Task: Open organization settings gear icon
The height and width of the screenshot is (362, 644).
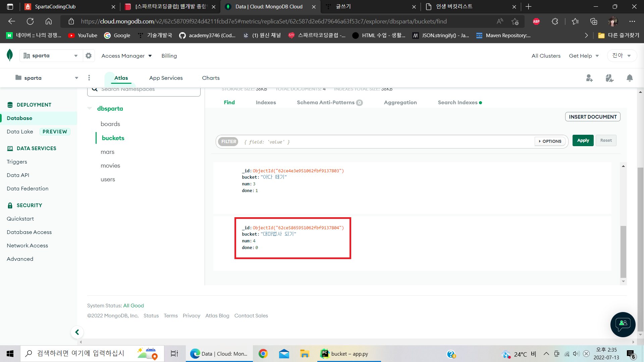Action: pyautogui.click(x=89, y=56)
